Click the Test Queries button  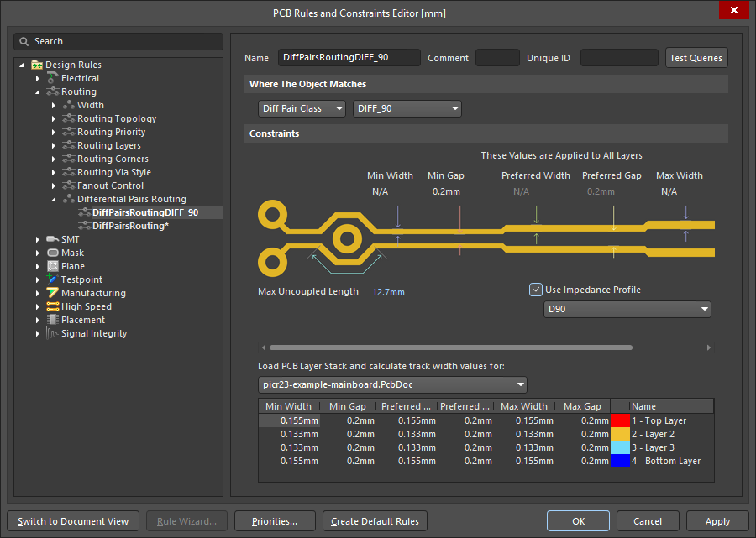pyautogui.click(x=696, y=58)
